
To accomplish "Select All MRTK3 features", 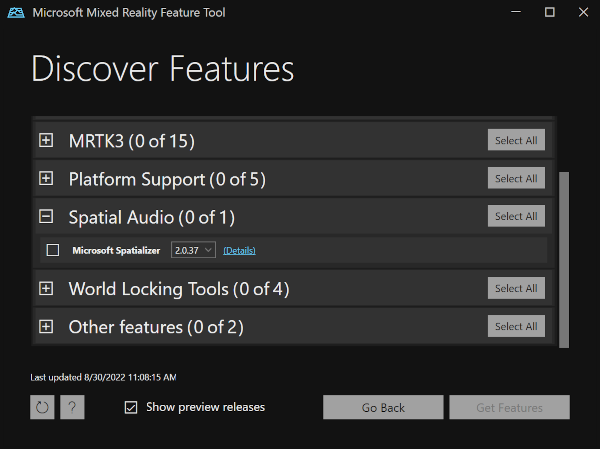I will (516, 141).
